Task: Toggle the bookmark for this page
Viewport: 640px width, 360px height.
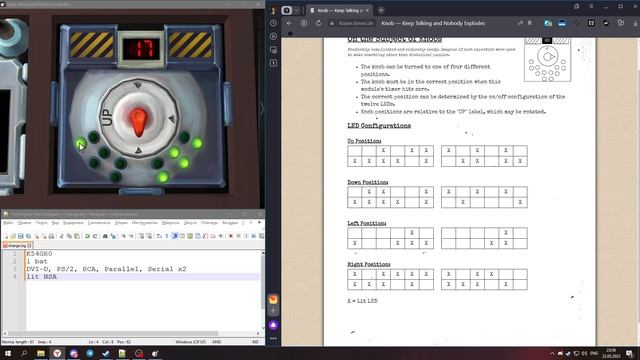Action: coord(530,23)
